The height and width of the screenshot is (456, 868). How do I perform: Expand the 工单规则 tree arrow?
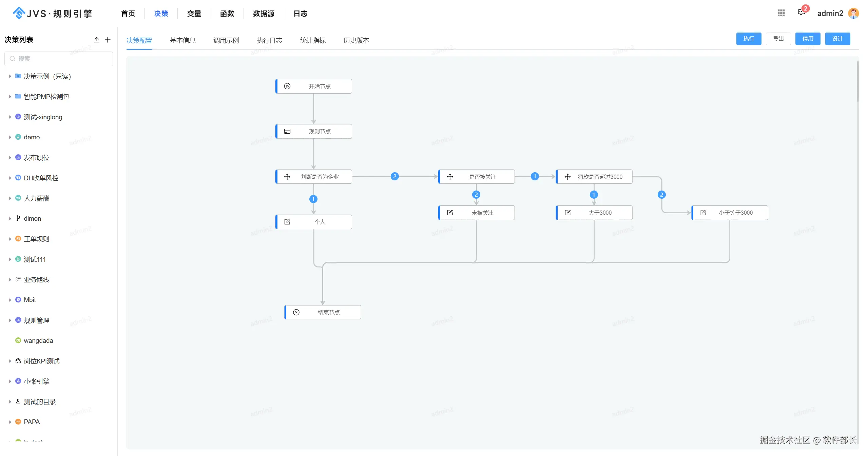pyautogui.click(x=10, y=239)
